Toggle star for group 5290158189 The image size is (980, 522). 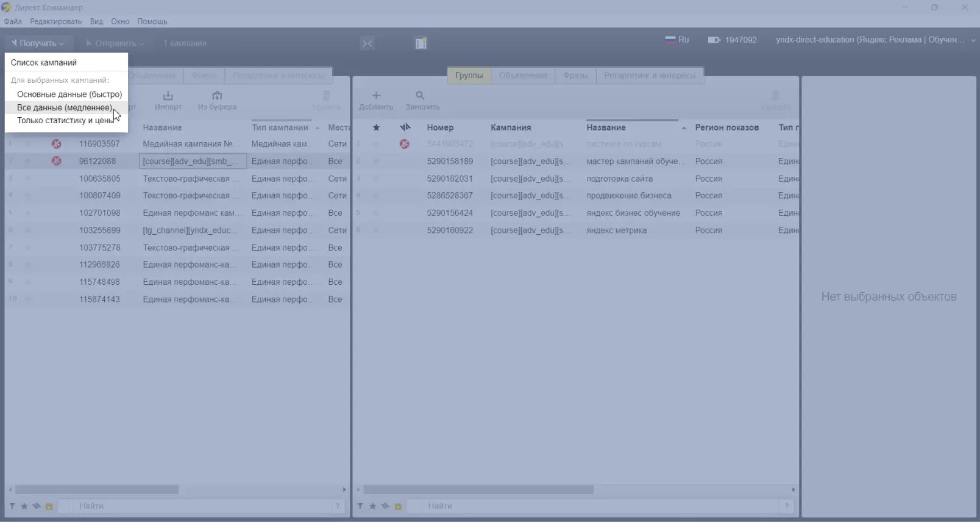pyautogui.click(x=376, y=161)
